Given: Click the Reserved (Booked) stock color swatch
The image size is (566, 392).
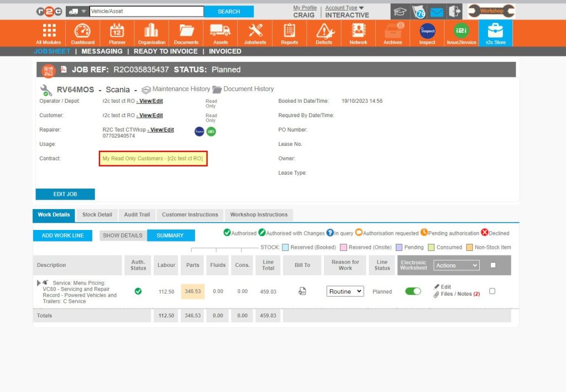Looking at the screenshot, I should (x=285, y=247).
